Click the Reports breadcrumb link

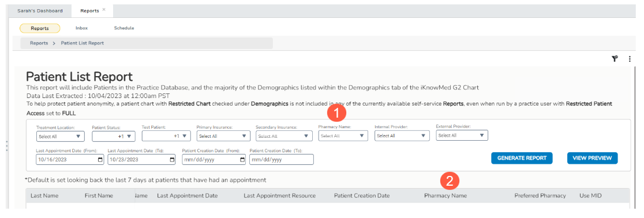(39, 43)
